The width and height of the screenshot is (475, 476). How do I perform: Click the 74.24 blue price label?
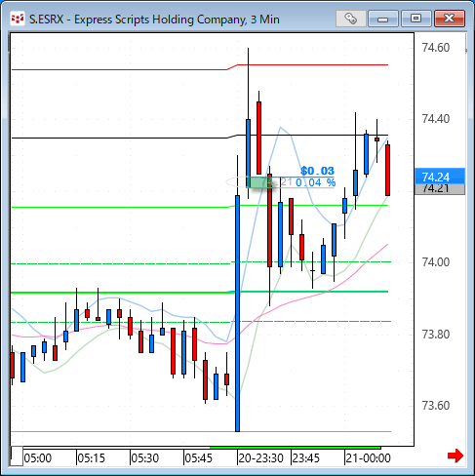[x=440, y=177]
